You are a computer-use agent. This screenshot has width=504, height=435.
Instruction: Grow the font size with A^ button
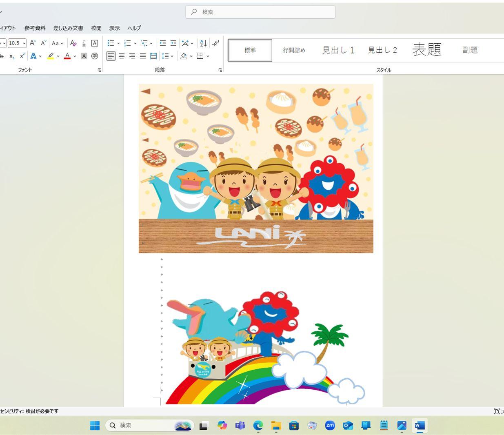tap(33, 43)
